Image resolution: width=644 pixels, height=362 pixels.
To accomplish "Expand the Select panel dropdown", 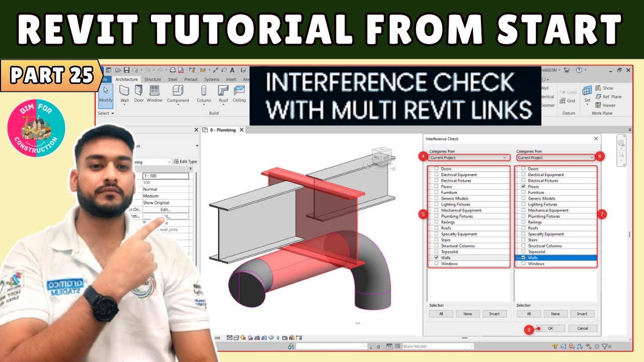I will click(106, 113).
